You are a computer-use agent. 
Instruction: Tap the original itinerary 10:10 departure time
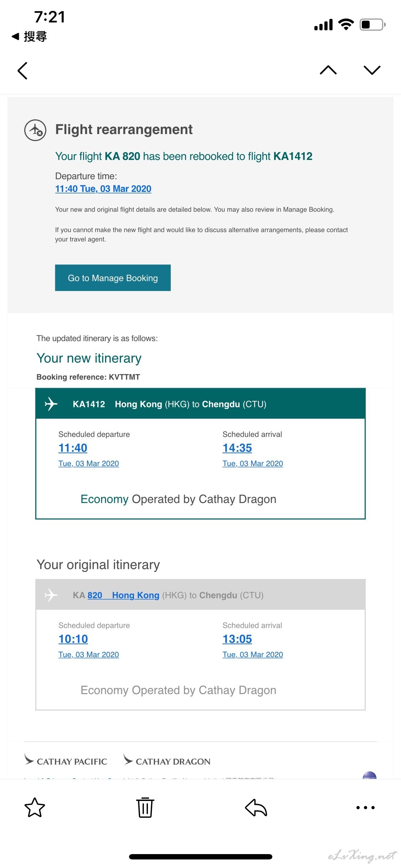coord(73,639)
